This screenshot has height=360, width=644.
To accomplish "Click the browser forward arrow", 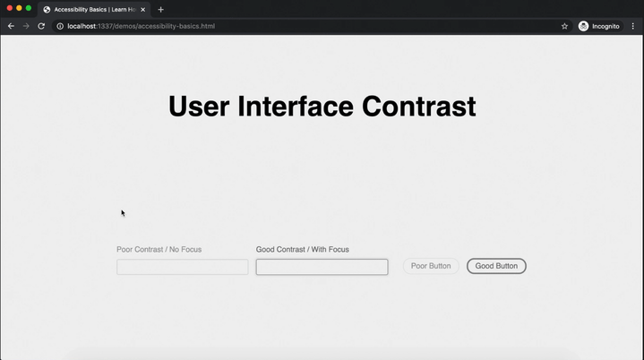I will [x=26, y=26].
